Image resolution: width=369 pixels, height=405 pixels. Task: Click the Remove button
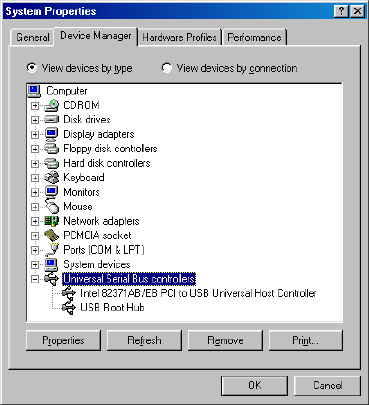(225, 340)
